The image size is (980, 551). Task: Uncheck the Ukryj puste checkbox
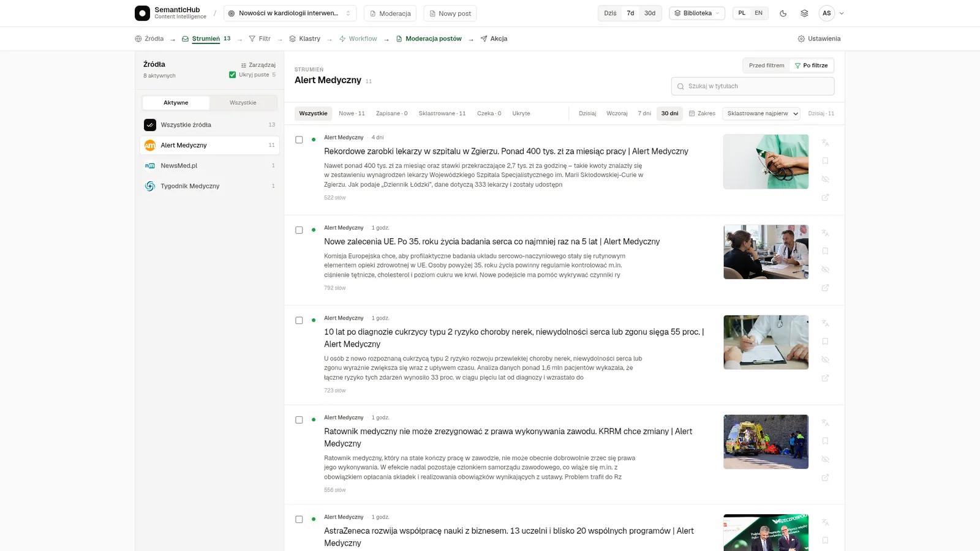pos(232,75)
